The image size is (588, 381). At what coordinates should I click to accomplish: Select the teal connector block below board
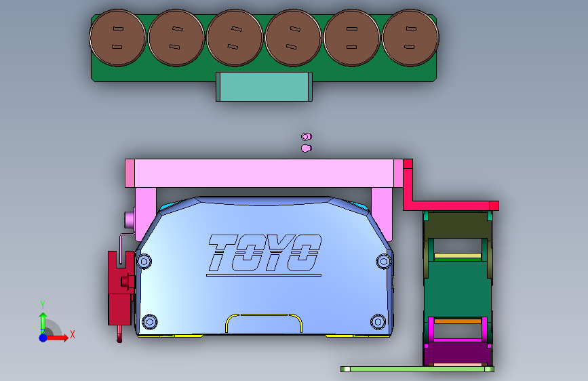(x=264, y=87)
